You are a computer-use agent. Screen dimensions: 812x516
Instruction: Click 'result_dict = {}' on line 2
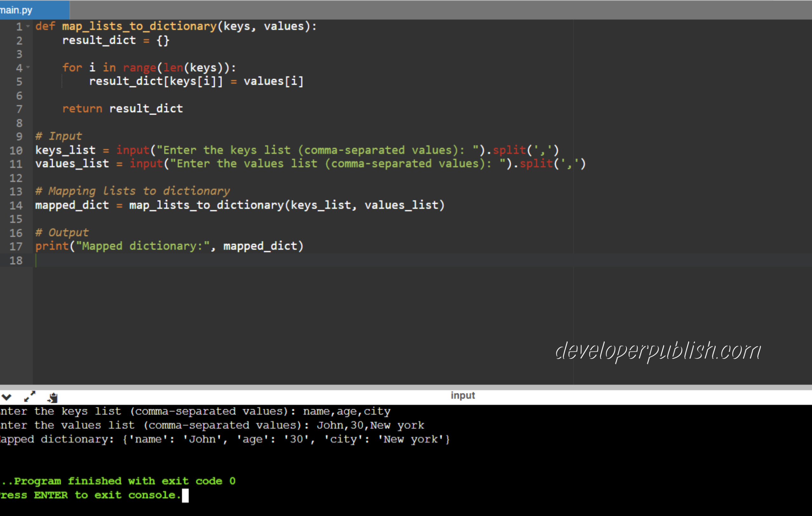pyautogui.click(x=116, y=41)
